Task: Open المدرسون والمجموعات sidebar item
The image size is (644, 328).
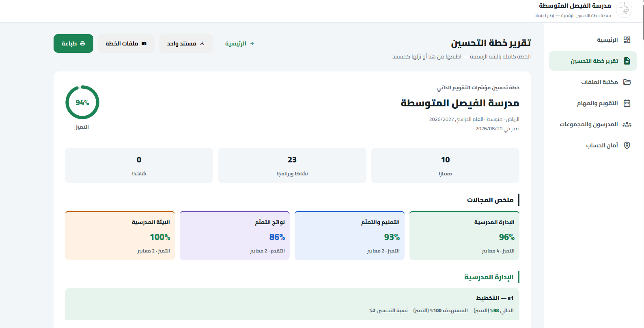Action: click(x=593, y=124)
